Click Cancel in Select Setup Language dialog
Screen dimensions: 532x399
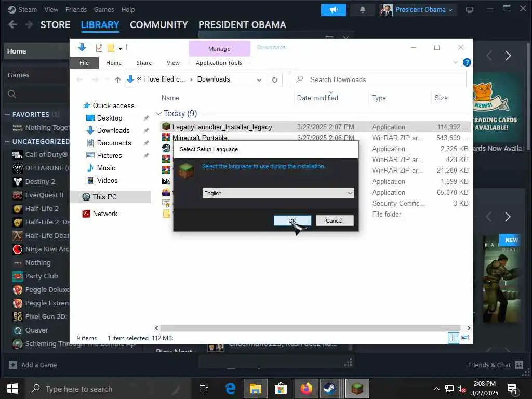334,220
